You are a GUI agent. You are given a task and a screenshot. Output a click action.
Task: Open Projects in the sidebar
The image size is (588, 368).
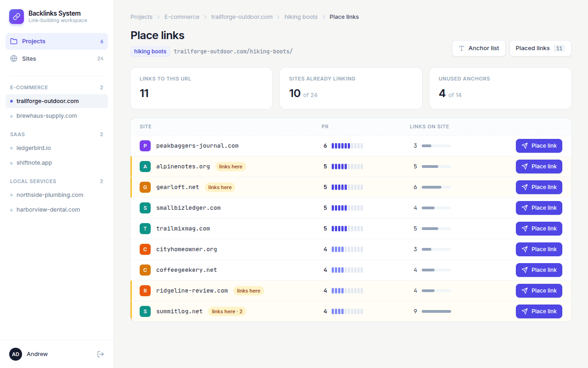pos(57,41)
